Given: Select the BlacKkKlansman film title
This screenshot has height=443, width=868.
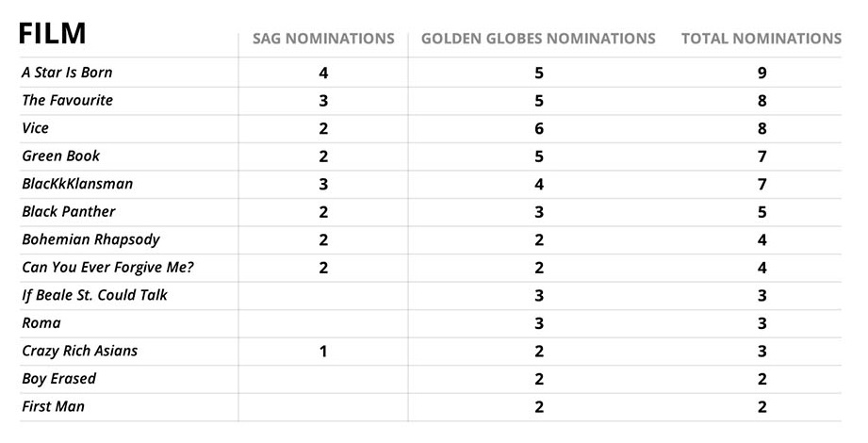Looking at the screenshot, I should pos(77,184).
